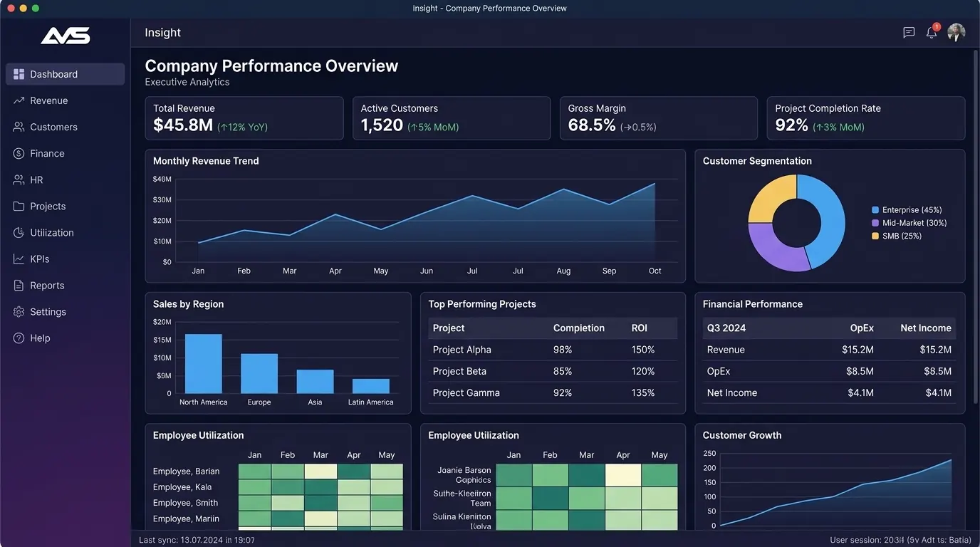Click the Employee, Barian row label
Image resolution: width=980 pixels, height=547 pixels.
[x=187, y=472]
